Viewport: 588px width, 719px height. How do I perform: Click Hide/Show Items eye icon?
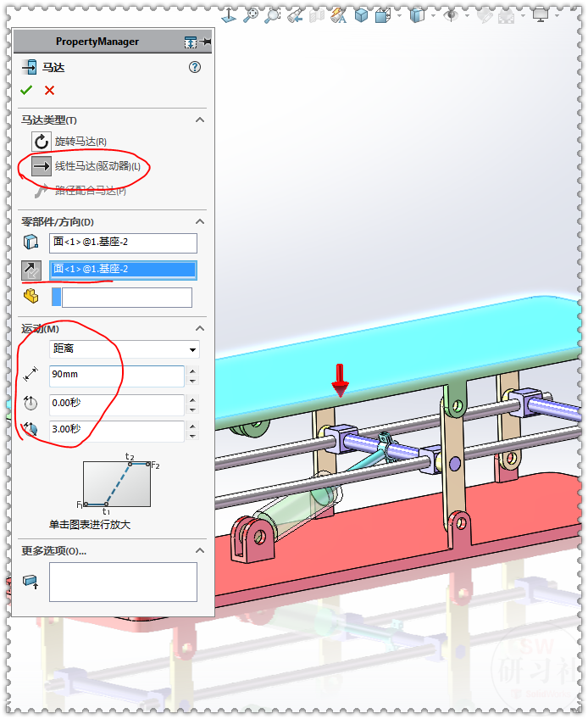tap(451, 15)
